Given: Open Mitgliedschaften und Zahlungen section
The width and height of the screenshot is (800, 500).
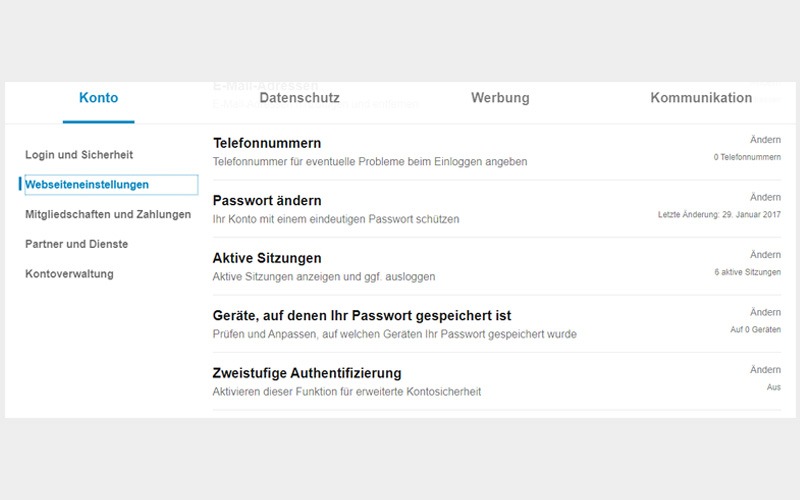Looking at the screenshot, I should (x=108, y=214).
